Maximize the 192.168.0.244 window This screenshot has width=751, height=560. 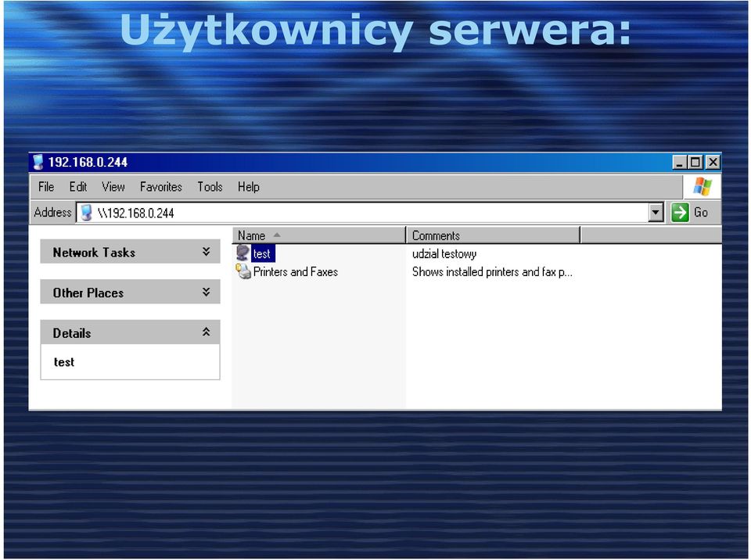coord(695,163)
